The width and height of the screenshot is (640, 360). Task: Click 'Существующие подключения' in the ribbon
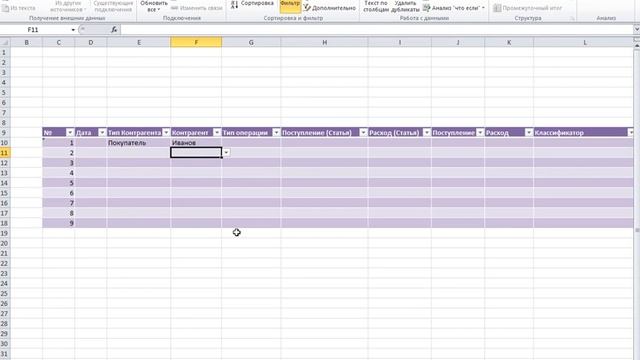pyautogui.click(x=113, y=6)
